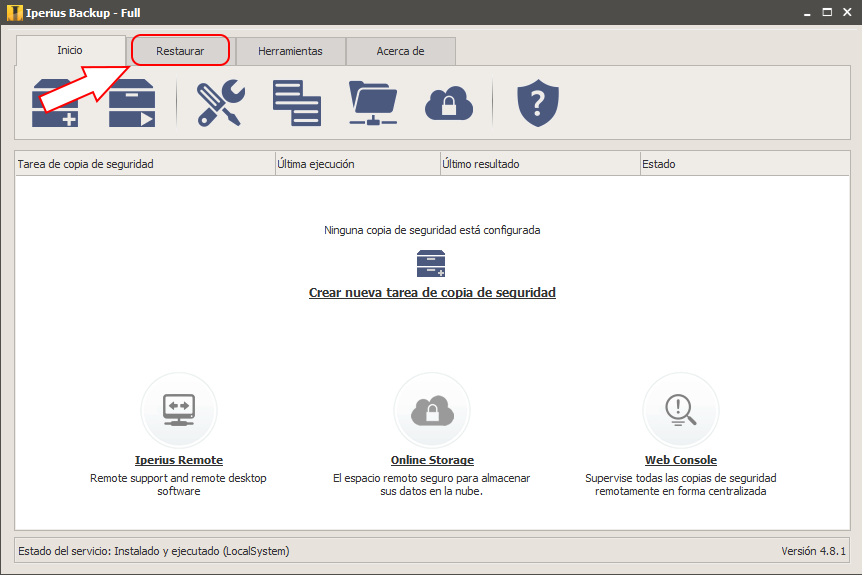Click the Último resultado column header
This screenshot has width=862, height=575.
click(x=540, y=164)
